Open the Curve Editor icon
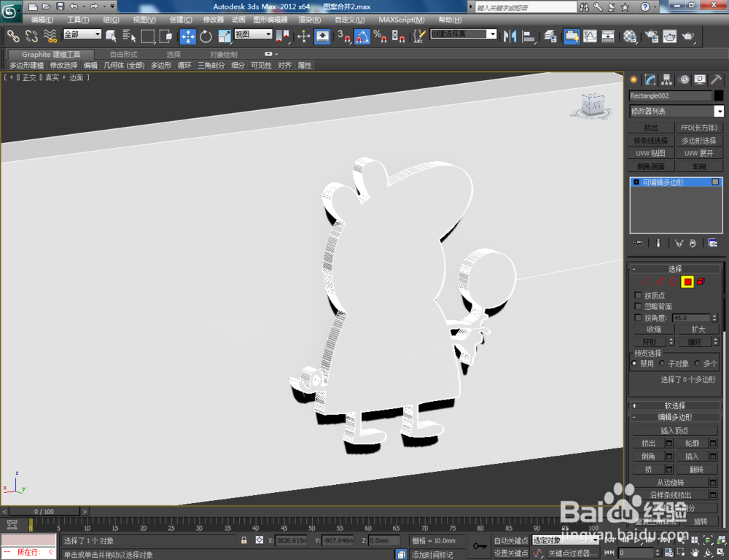Screen dimensions: 729x560 pos(590,36)
